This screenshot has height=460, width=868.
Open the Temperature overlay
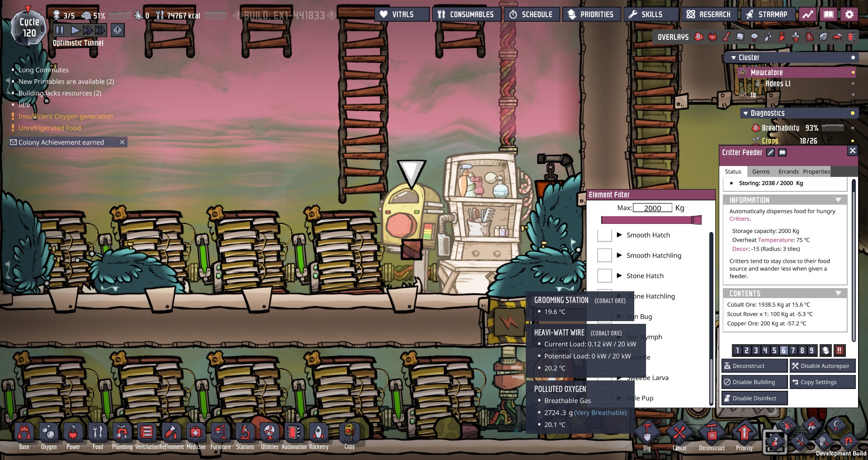pos(726,37)
